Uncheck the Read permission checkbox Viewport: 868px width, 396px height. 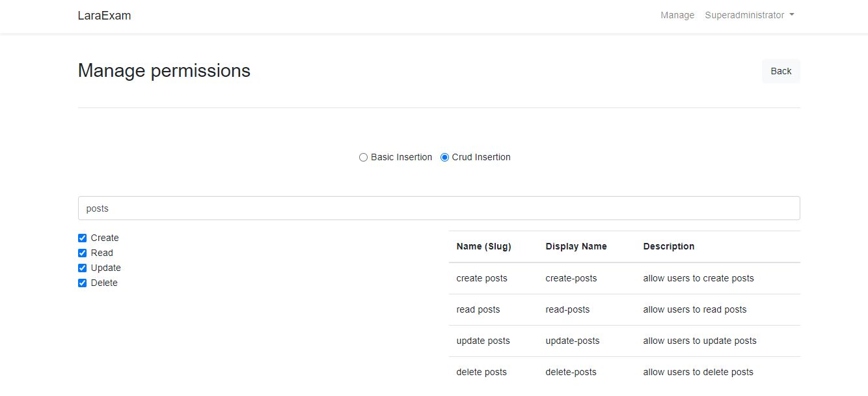pos(83,253)
